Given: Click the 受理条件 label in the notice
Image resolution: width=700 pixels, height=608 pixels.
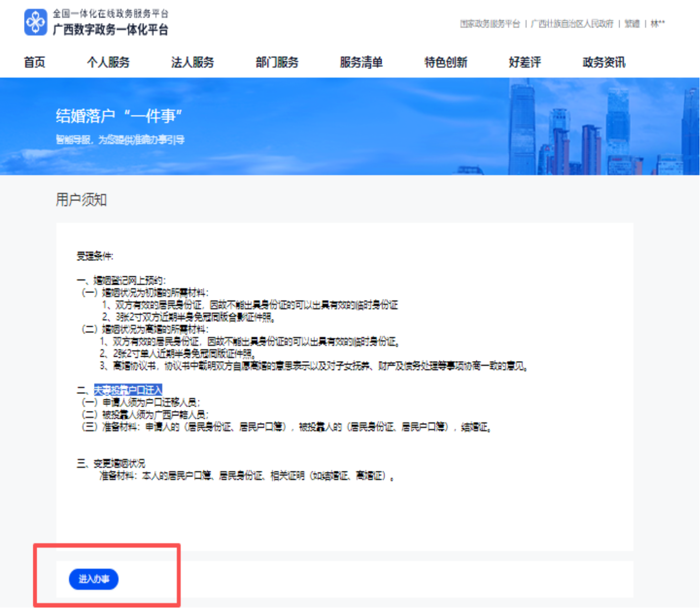Looking at the screenshot, I should pos(95,256).
